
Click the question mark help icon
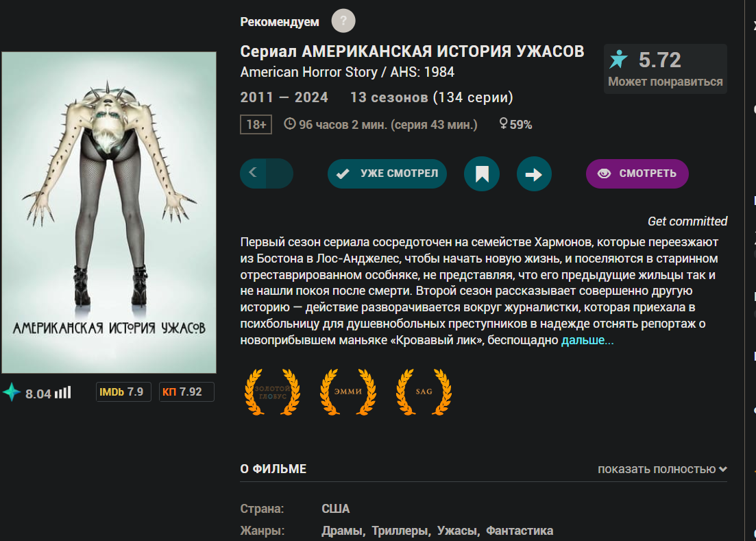pyautogui.click(x=343, y=21)
